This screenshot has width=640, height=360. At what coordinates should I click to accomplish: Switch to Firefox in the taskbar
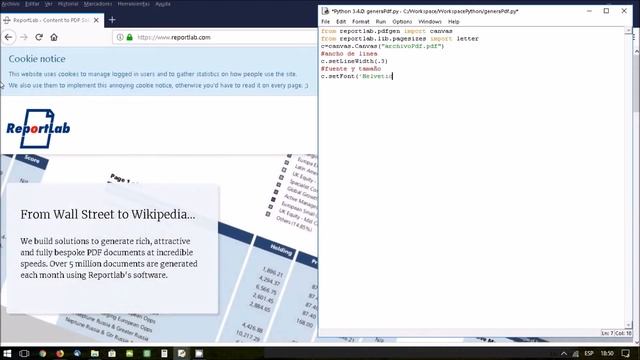click(x=60, y=353)
